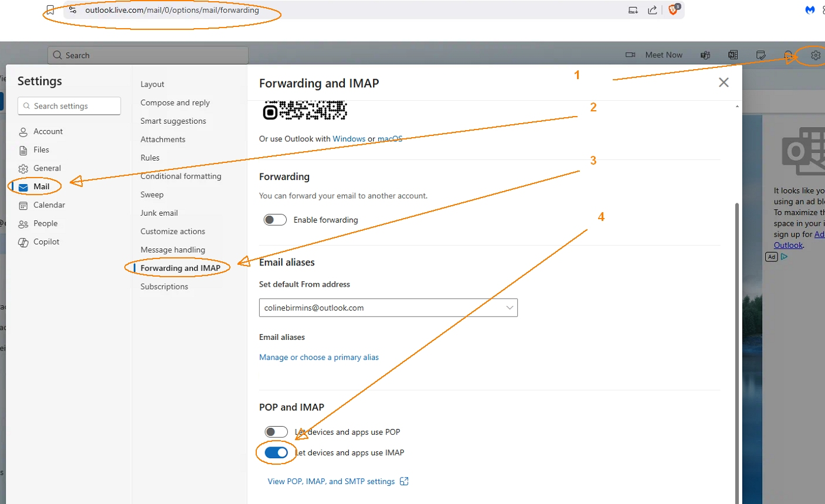This screenshot has height=504, width=825.
Task: Close the Settings dialog with X
Action: pos(724,83)
